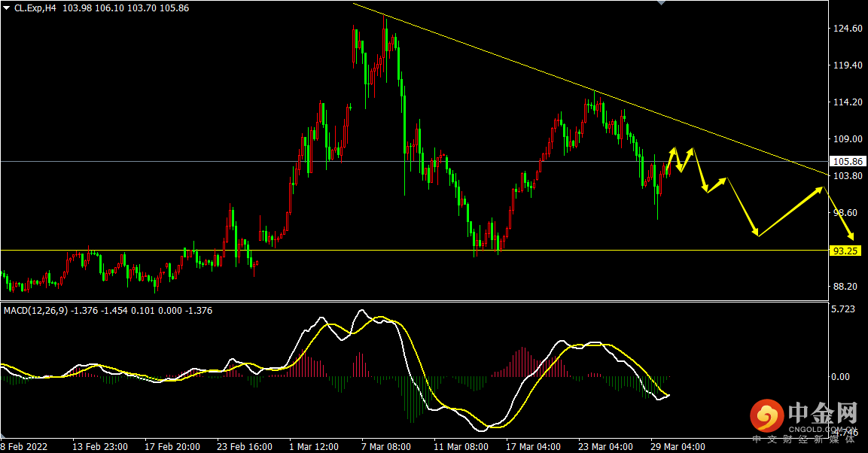Click the grey chart shift marker on the top edge
This screenshot has height=453, width=868.
(661, 3)
